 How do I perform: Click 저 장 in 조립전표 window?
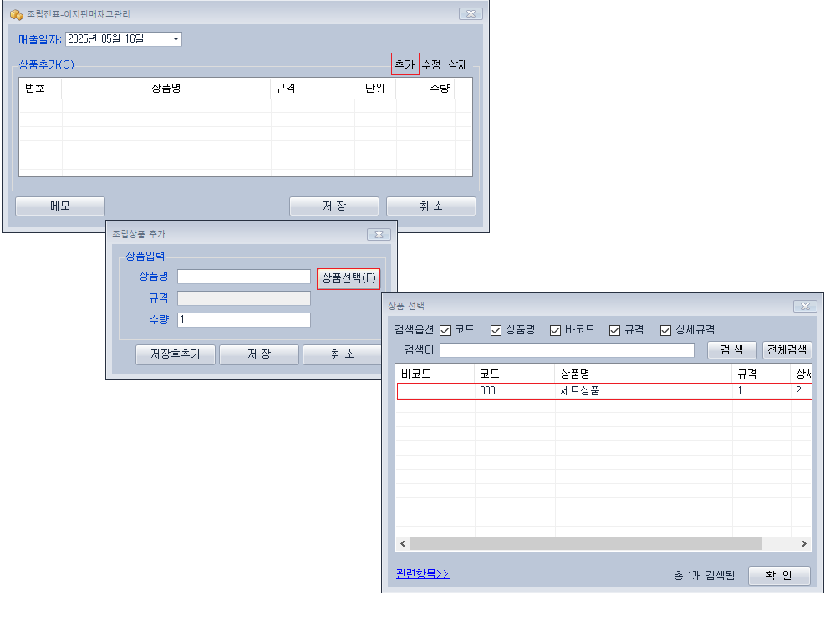(334, 206)
